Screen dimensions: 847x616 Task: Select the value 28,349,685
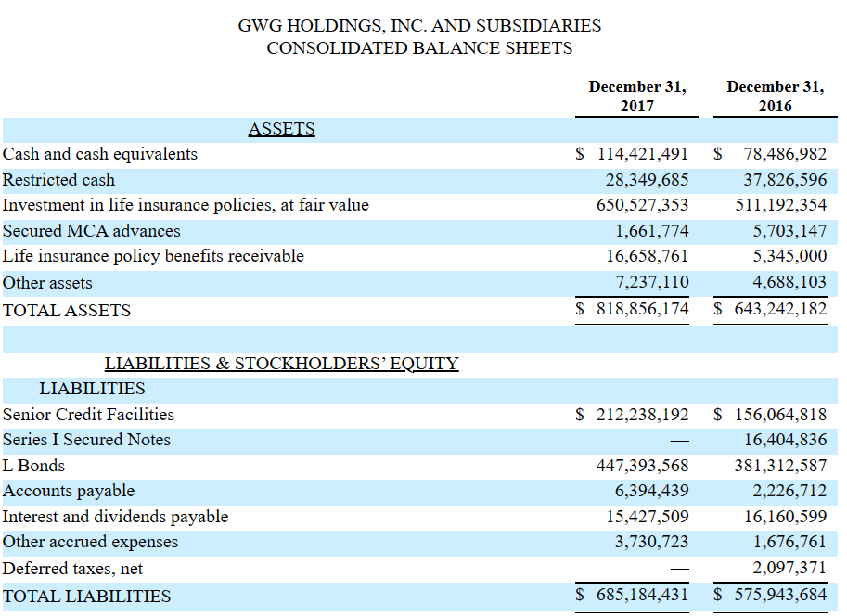click(x=648, y=179)
